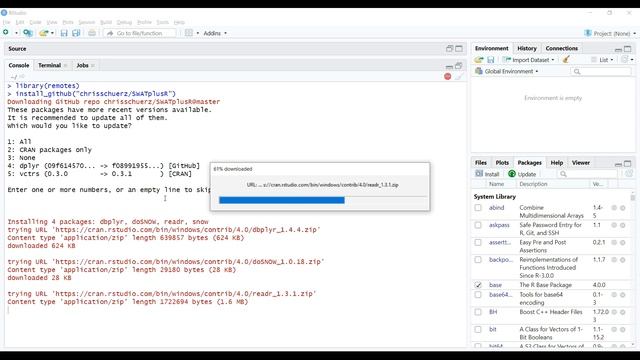The image size is (640, 360).
Task: Switch to the Help tab
Action: [557, 162]
